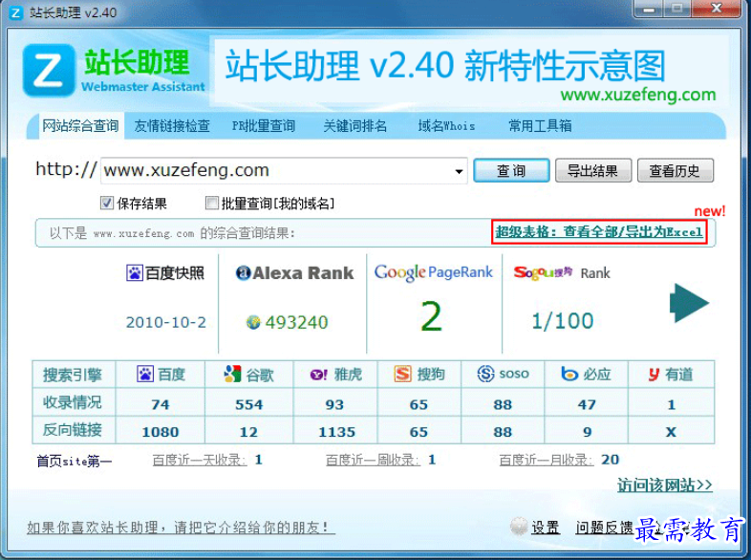Click the Yahoo 收录 value 93
The width and height of the screenshot is (751, 560).
tap(334, 405)
